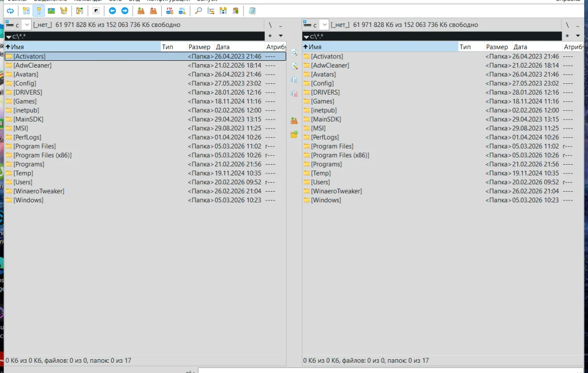Viewport: 588px width, 373px height.
Task: Click the FTP connect toolbar icon
Action: click(170, 11)
